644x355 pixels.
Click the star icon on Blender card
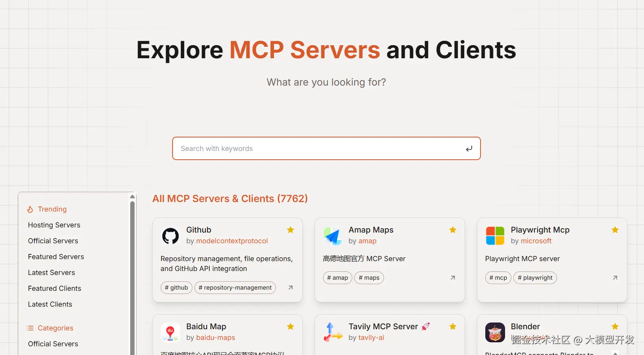pos(615,326)
